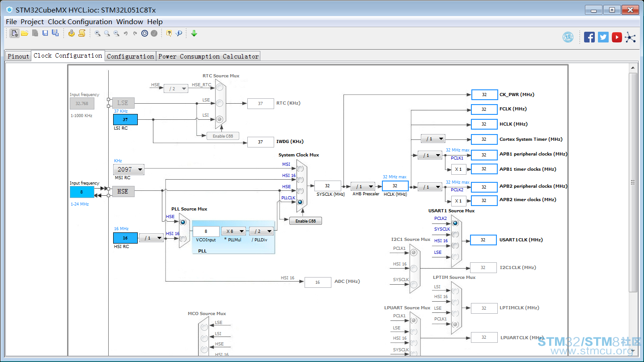The height and width of the screenshot is (362, 644).
Task: Click the Help question mark icon
Action: [169, 33]
